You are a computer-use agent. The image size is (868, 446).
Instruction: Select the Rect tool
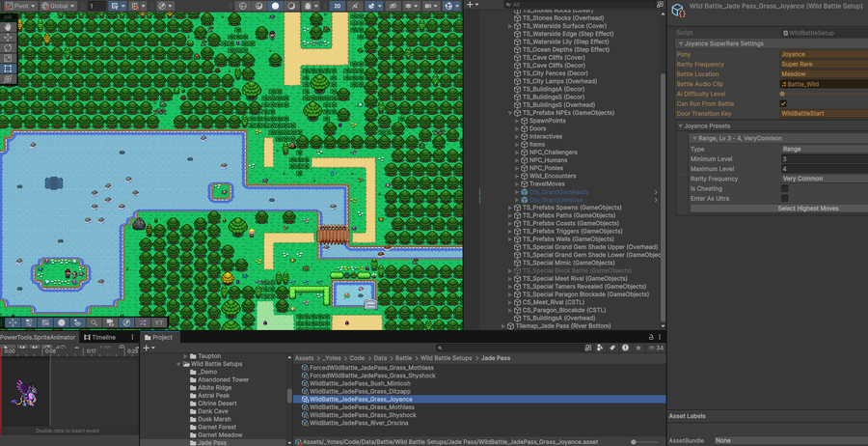9,69
